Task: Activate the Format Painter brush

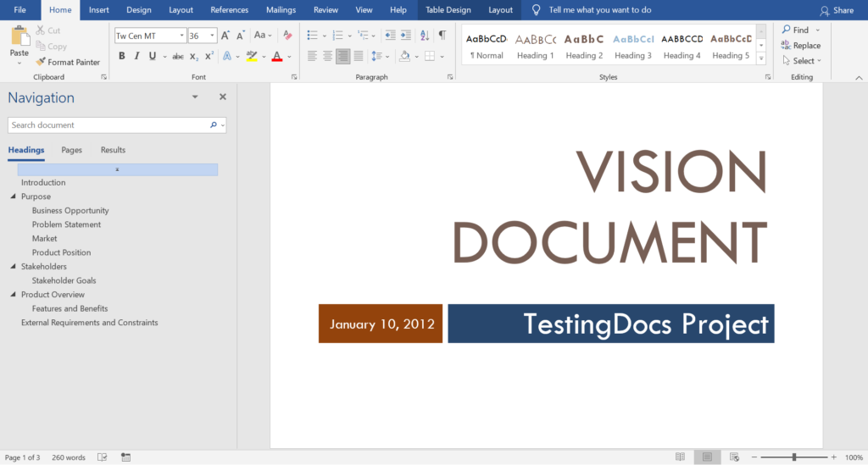Action: point(41,62)
